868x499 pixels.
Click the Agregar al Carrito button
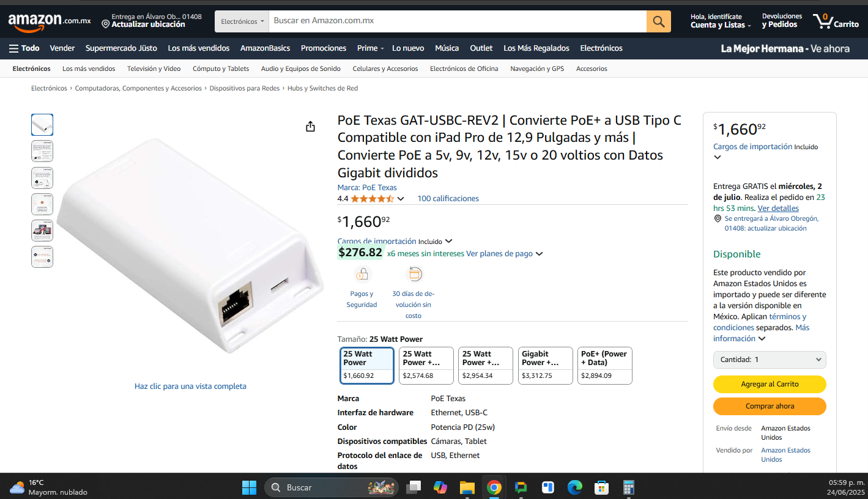coord(770,384)
